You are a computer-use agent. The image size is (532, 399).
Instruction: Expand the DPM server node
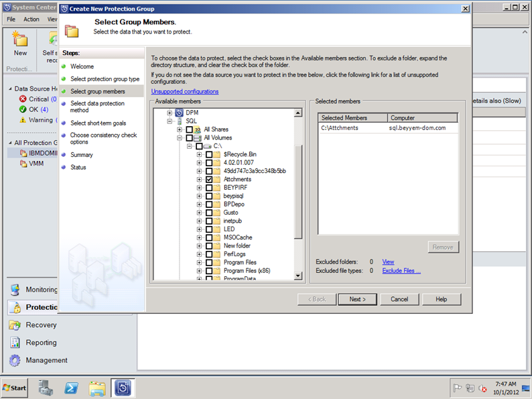170,113
